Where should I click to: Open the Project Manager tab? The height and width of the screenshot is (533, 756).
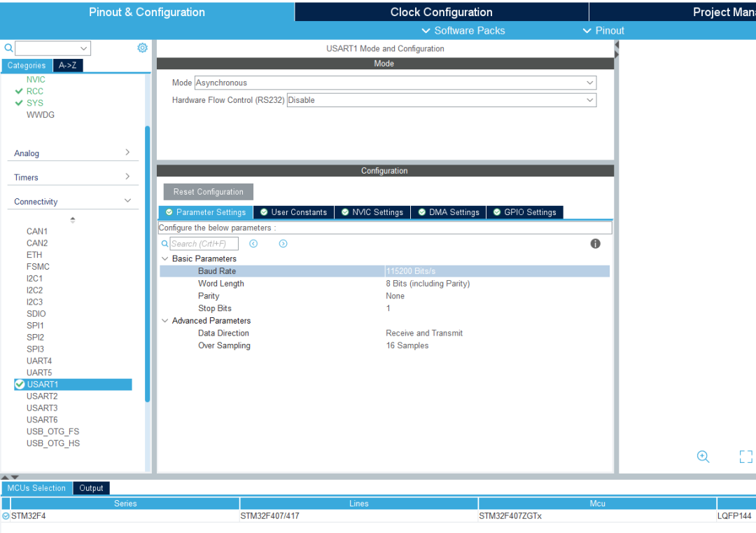[673, 12]
